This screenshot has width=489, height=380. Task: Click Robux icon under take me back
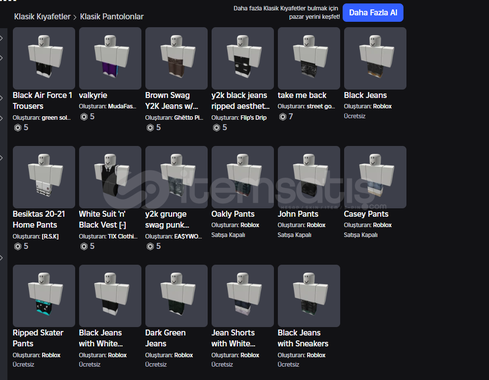tap(283, 117)
